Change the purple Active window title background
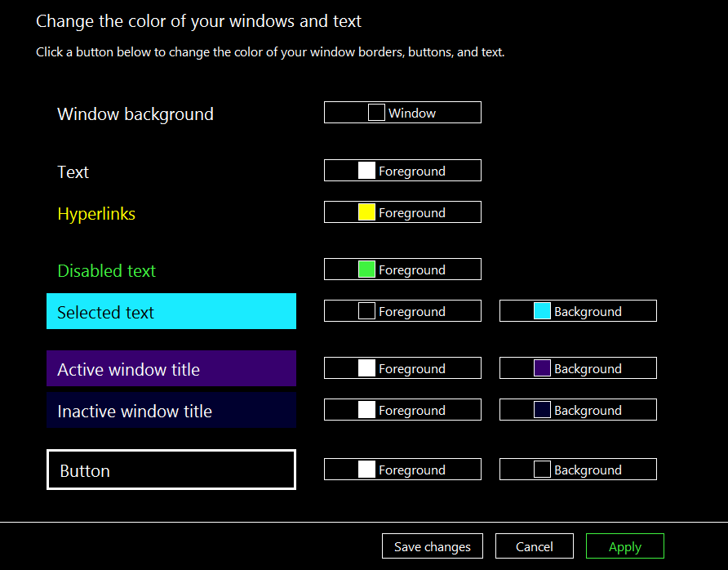Screen dimensions: 728x570 coord(578,368)
